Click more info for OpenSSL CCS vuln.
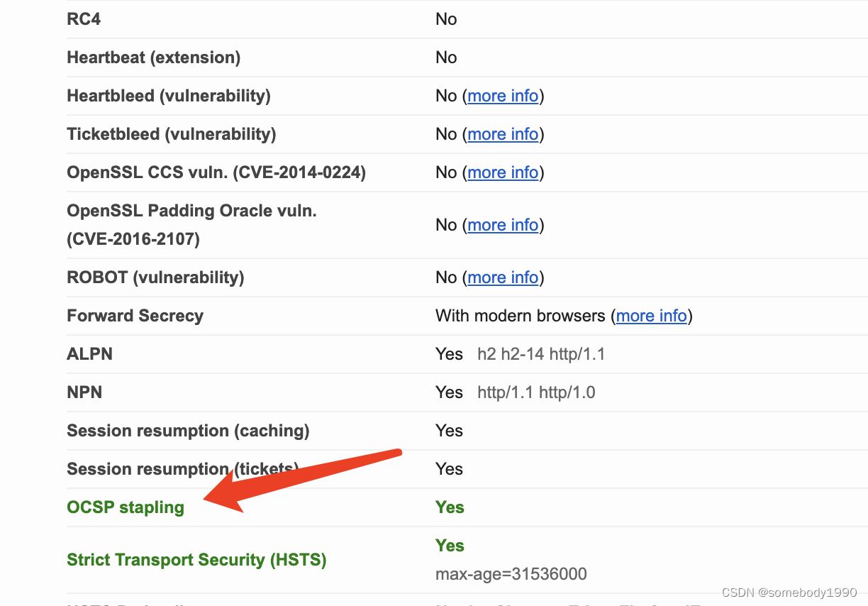The height and width of the screenshot is (606, 868). click(503, 172)
